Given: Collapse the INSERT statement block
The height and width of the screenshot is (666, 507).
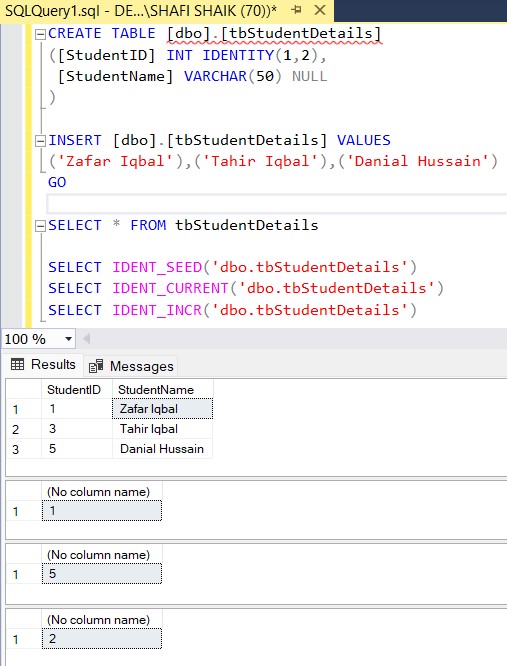Looking at the screenshot, I should (x=40, y=141).
